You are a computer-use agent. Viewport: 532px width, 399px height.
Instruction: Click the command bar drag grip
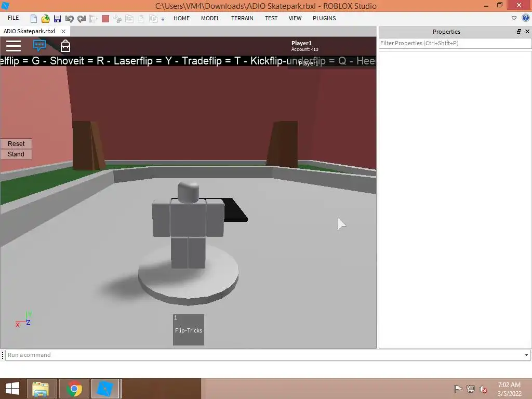click(x=3, y=355)
